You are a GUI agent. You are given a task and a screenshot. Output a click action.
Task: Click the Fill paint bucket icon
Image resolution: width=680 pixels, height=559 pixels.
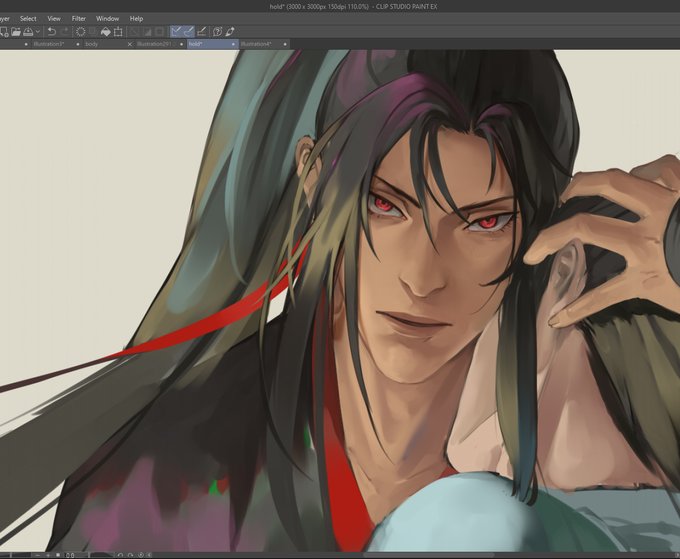pos(105,32)
